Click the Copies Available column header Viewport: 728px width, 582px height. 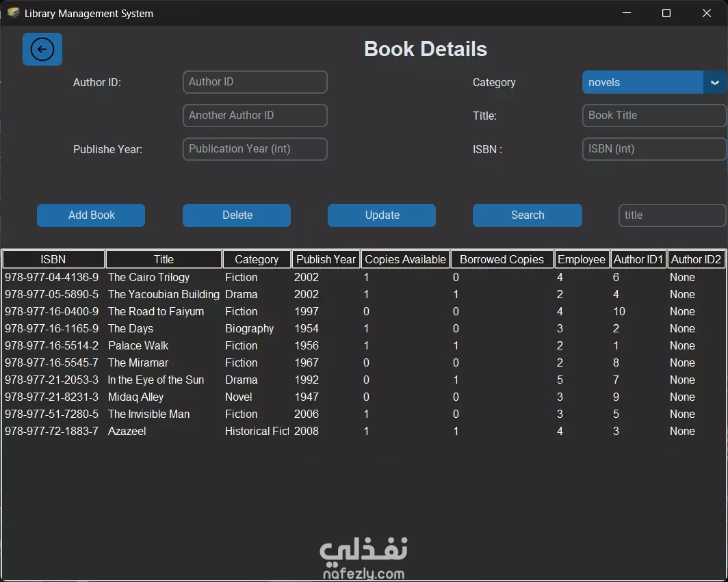point(405,259)
